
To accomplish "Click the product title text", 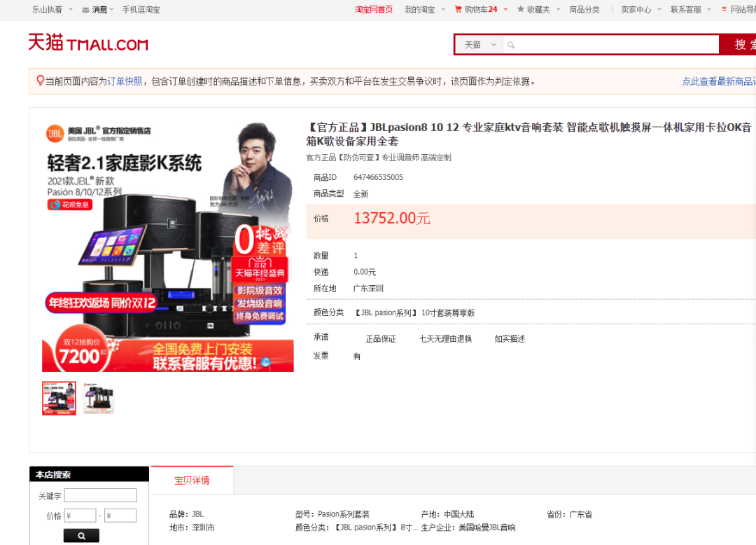I will [x=529, y=134].
